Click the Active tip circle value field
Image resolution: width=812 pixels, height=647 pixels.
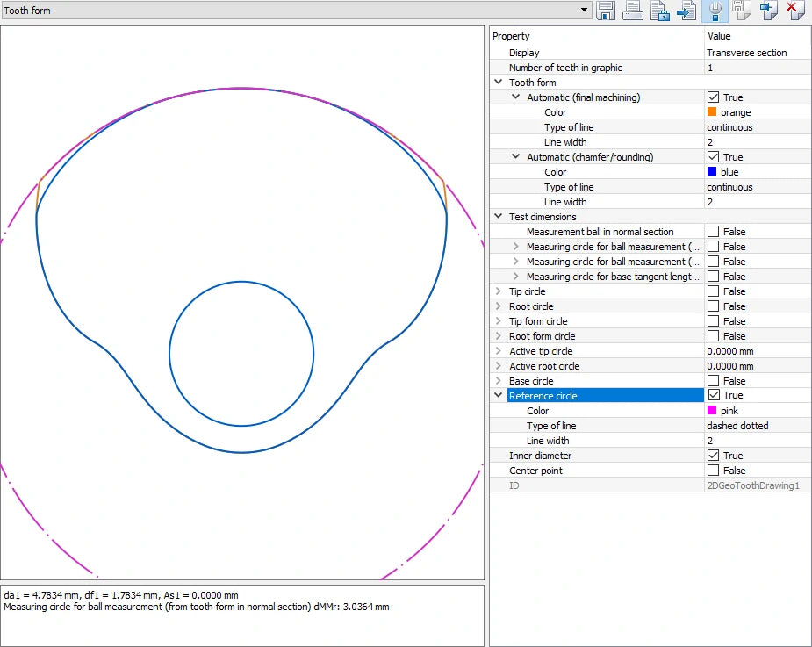(757, 351)
